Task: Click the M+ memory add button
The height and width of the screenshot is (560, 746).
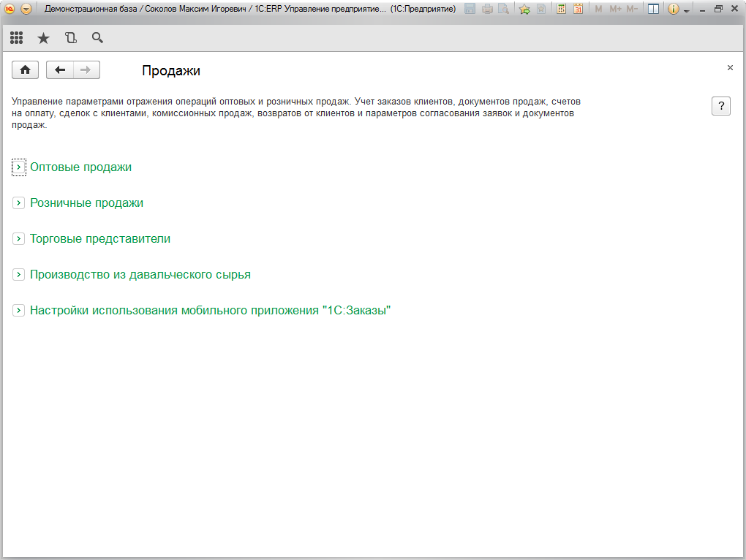Action: (x=615, y=9)
